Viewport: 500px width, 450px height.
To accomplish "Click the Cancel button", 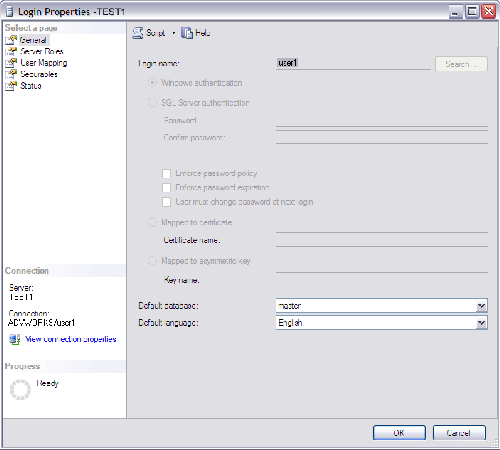I will tap(459, 433).
